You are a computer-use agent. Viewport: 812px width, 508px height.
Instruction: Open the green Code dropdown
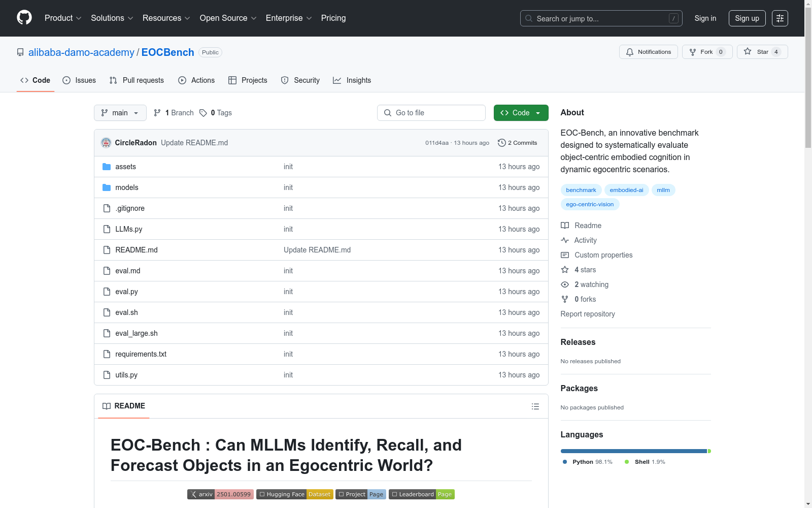coord(521,113)
